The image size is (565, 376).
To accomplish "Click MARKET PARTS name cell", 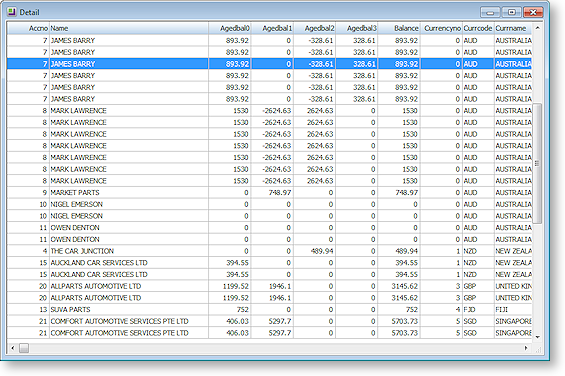I will pyautogui.click(x=129, y=193).
